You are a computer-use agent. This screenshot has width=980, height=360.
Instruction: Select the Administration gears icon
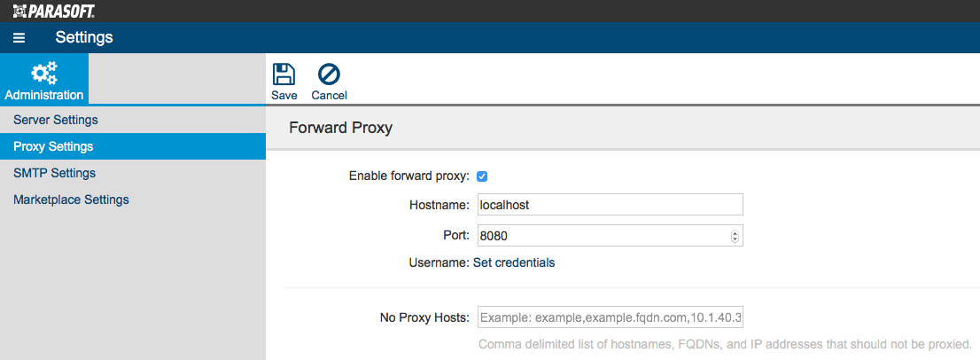[43, 73]
